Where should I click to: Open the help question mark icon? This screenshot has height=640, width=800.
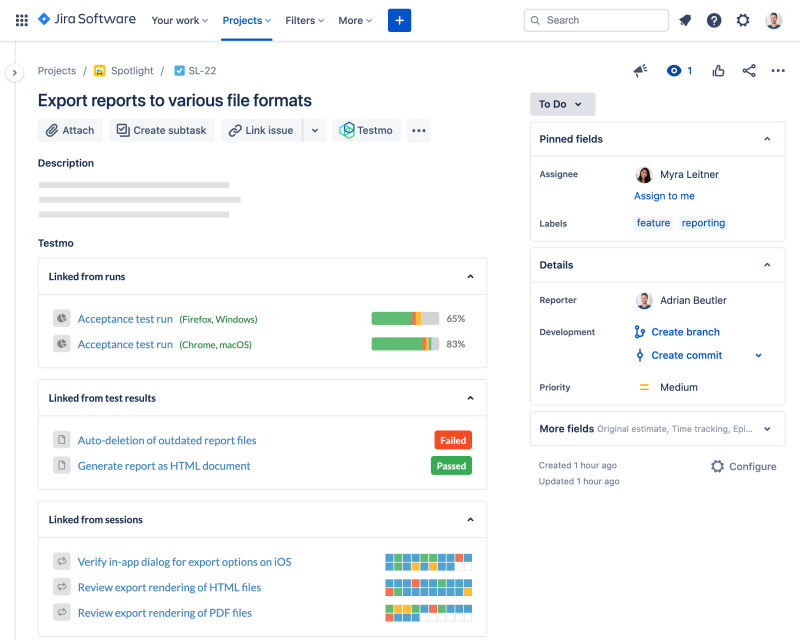[x=714, y=20]
